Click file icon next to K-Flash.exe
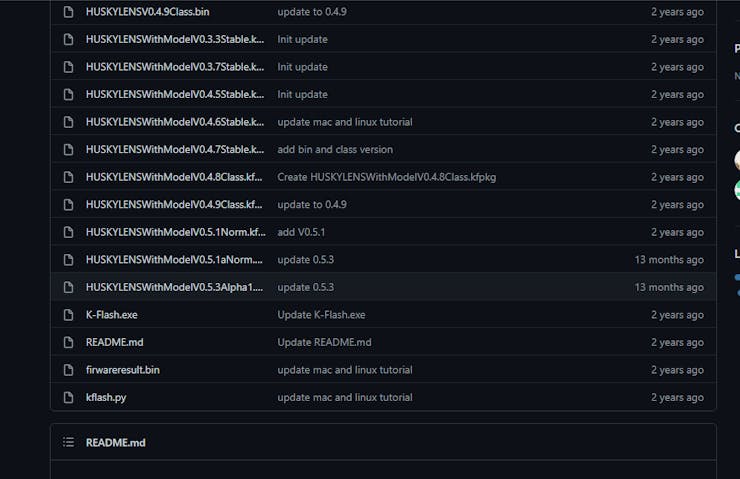 pyautogui.click(x=69, y=315)
